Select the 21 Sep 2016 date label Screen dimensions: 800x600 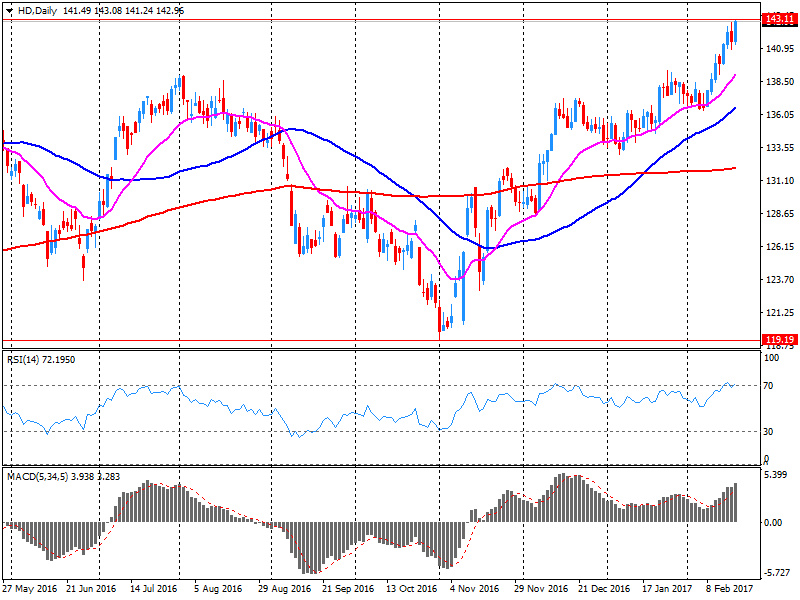coord(348,588)
